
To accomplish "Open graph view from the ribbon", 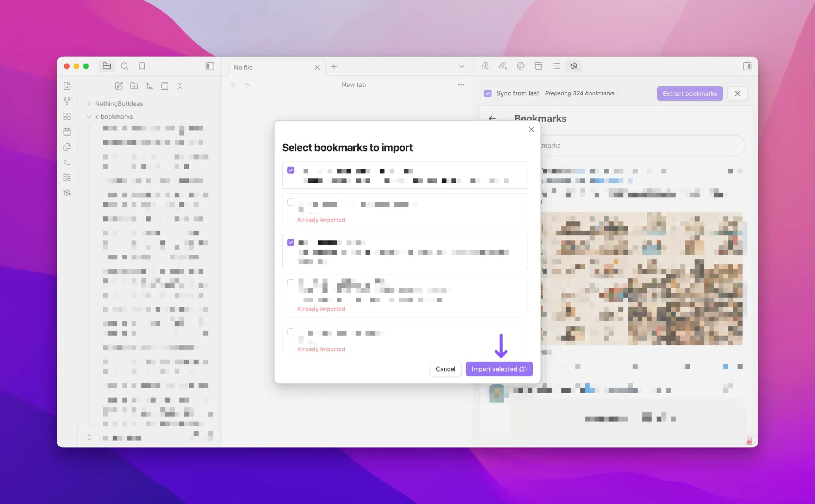I will click(x=67, y=101).
